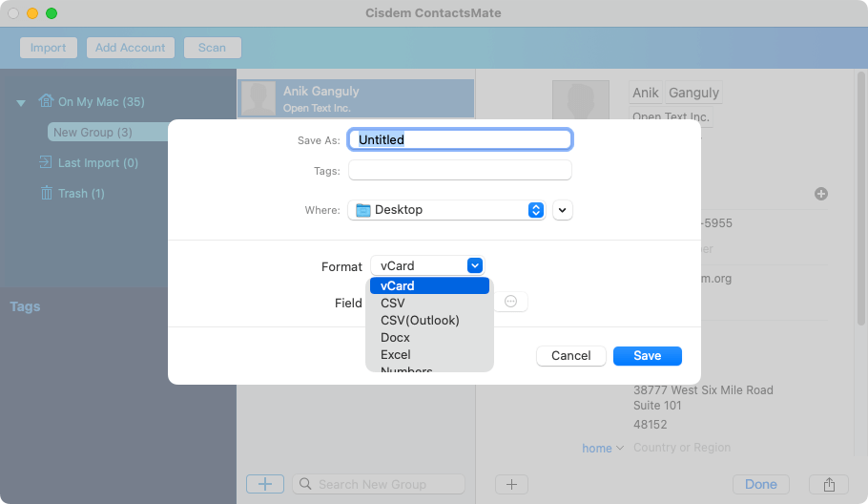Click Anik Ganguly's list avatar thumbnail
The height and width of the screenshot is (504, 868).
click(258, 98)
